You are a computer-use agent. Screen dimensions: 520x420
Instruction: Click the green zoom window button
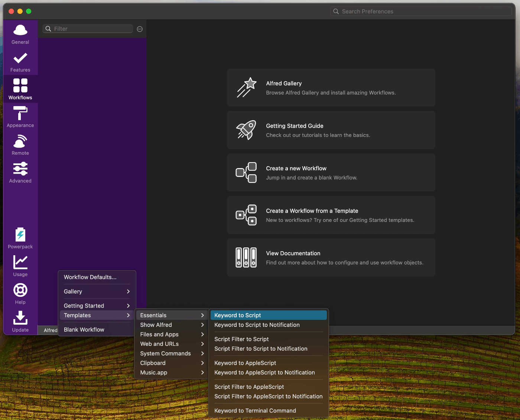coord(29,12)
